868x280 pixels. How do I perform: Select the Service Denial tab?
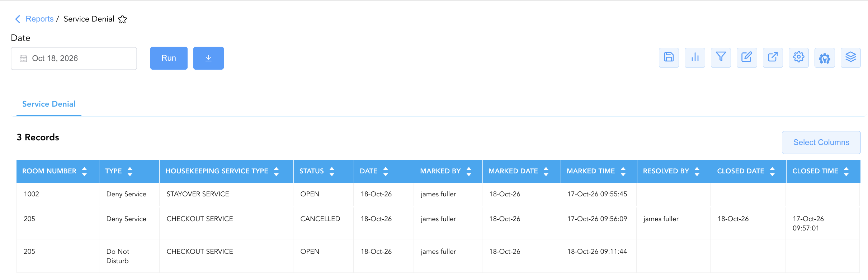pos(49,104)
